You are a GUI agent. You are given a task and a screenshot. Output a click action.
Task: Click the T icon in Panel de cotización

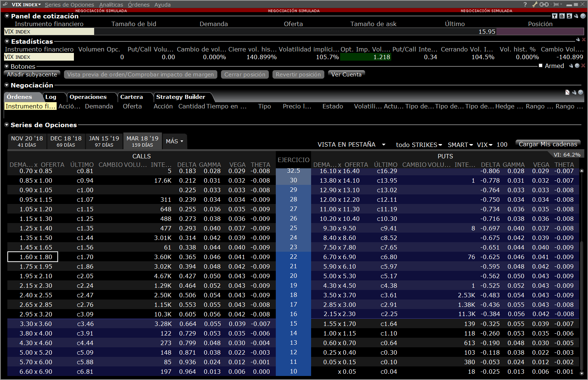(x=555, y=16)
